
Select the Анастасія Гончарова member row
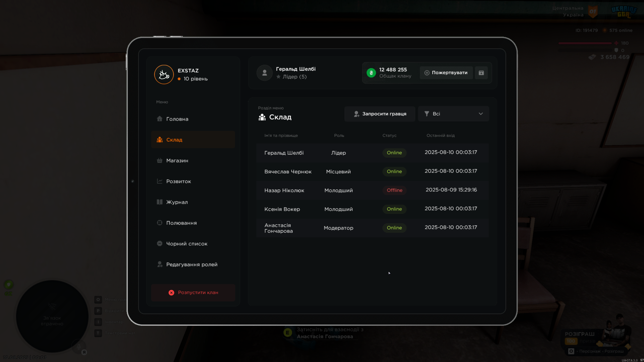click(x=372, y=228)
